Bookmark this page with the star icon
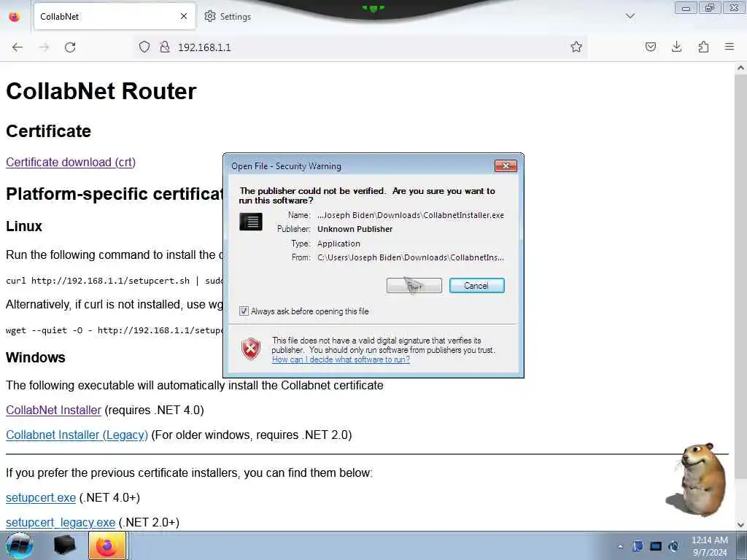747x560 pixels. pos(576,47)
